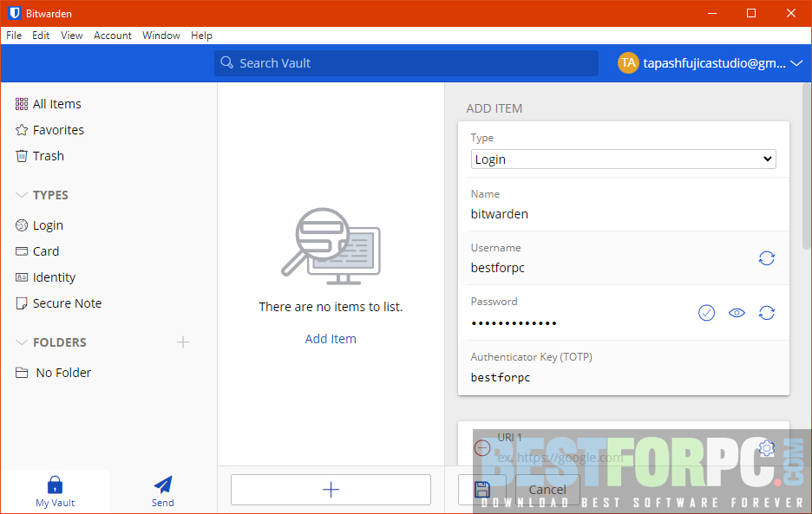Save item with floppy disk icon
Screen dimensions: 812x514
coord(482,489)
